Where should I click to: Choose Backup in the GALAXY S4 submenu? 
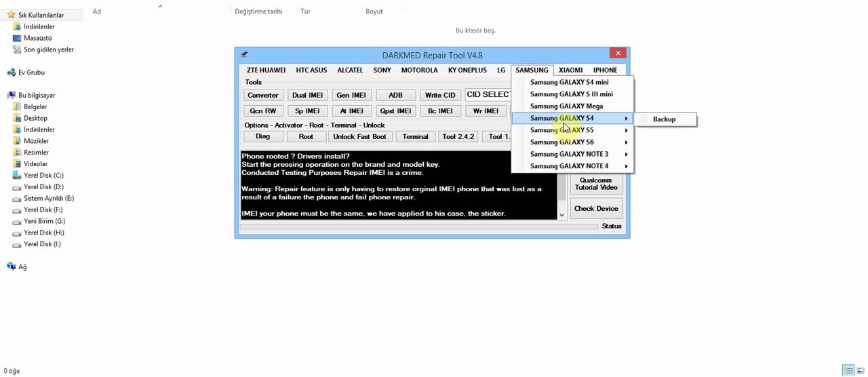[x=665, y=119]
